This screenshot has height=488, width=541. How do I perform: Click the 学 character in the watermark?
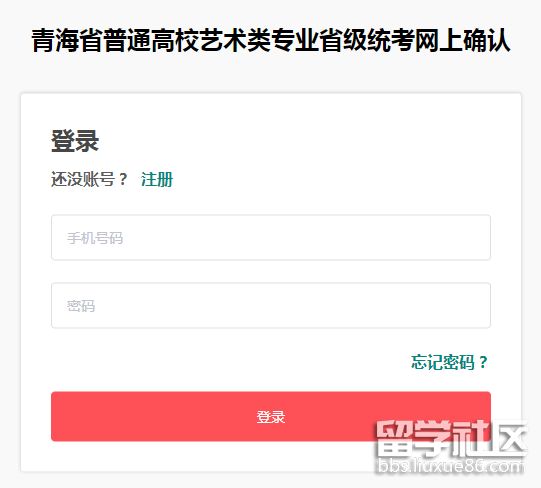click(431, 438)
